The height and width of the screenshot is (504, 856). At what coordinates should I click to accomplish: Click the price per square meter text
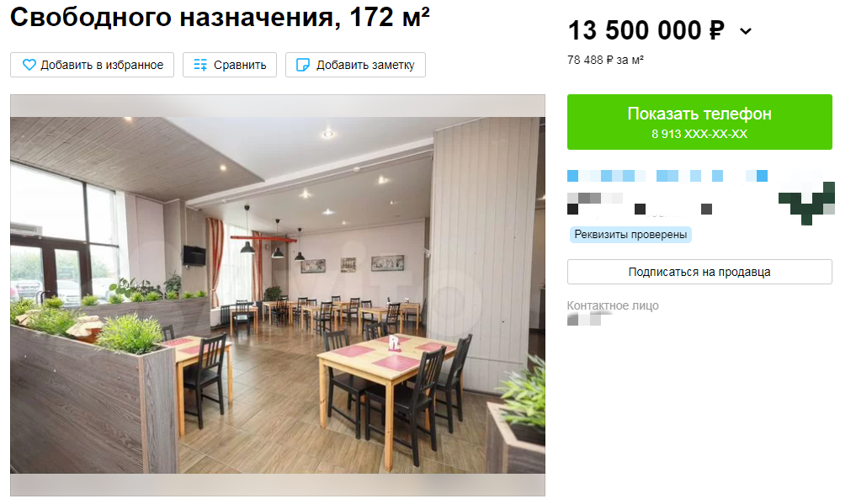point(605,60)
